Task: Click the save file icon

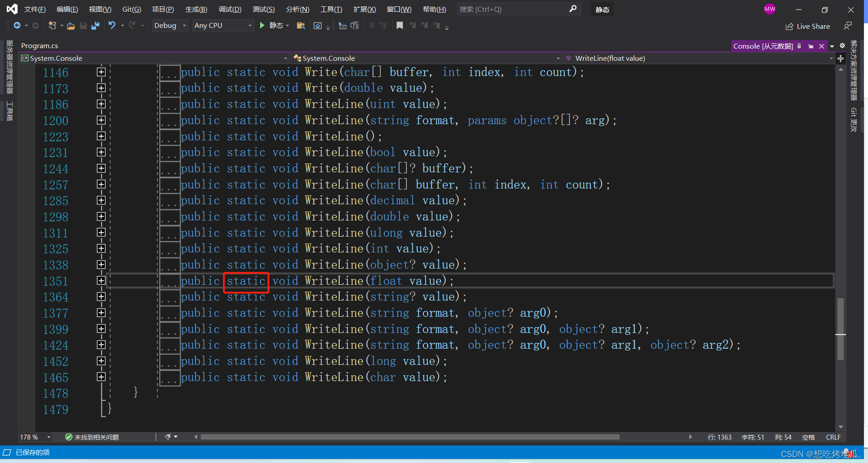Action: [83, 26]
